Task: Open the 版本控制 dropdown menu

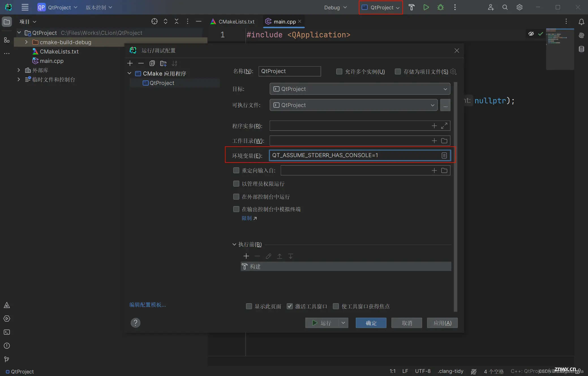Action: click(x=99, y=7)
